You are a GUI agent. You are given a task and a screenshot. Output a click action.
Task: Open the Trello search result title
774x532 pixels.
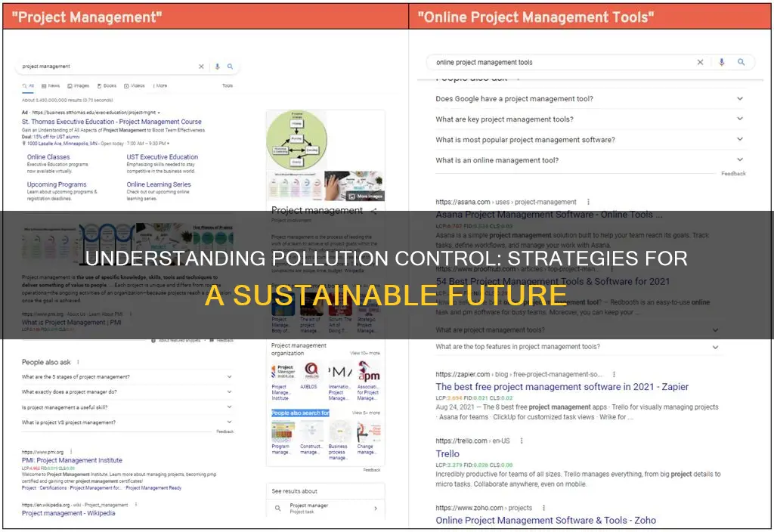[x=447, y=453]
